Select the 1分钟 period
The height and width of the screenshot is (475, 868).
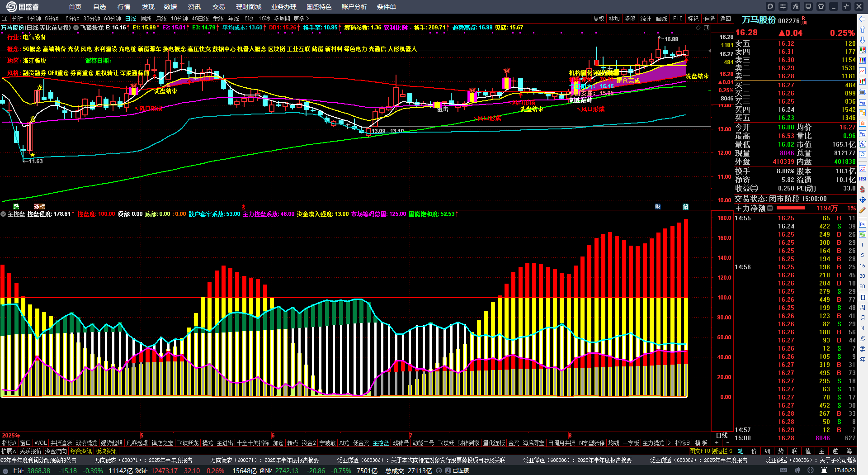tap(34, 19)
